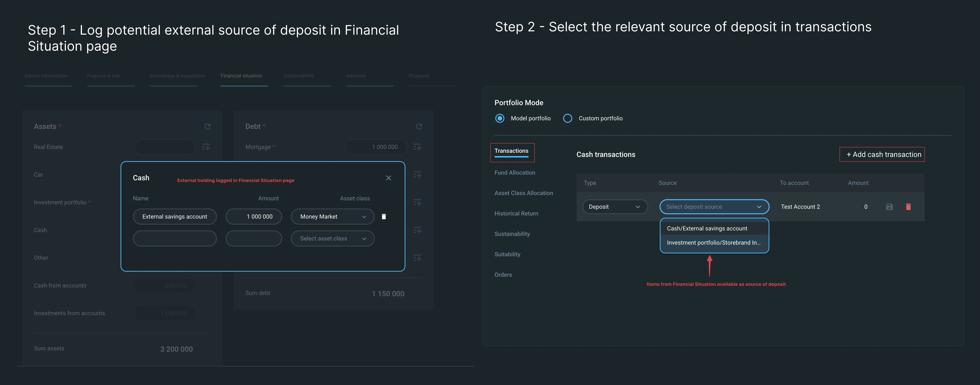Screen dimensions: 980x385
Task: Save the Deposit transaction row
Action: [x=889, y=207]
